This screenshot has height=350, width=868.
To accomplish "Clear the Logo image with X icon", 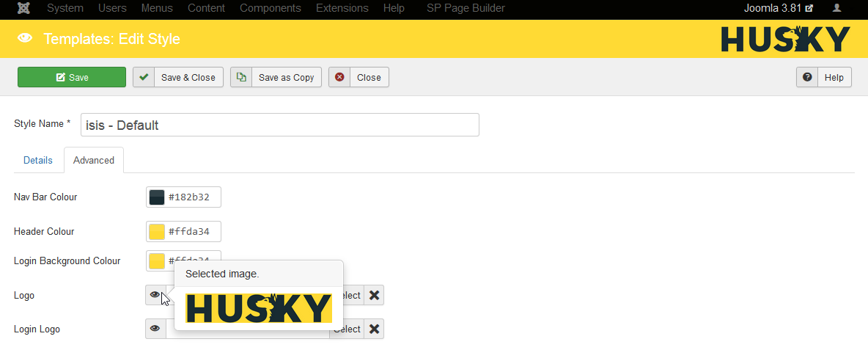I will click(x=374, y=295).
